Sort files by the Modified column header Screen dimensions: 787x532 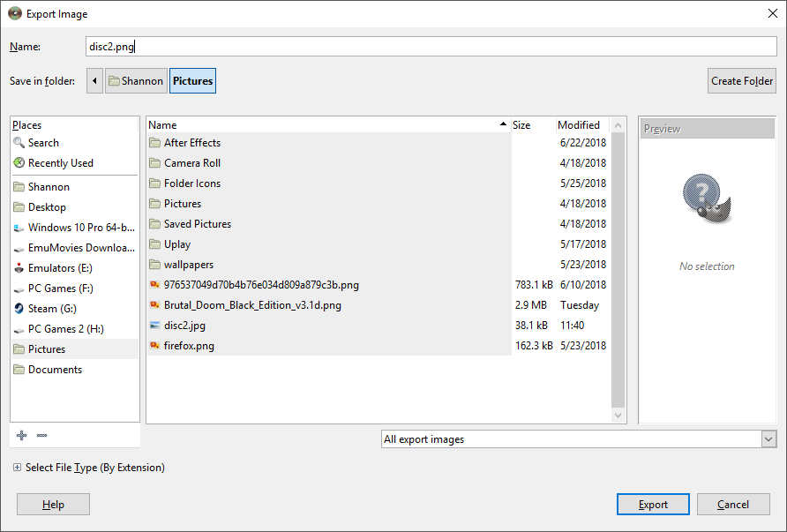point(582,125)
